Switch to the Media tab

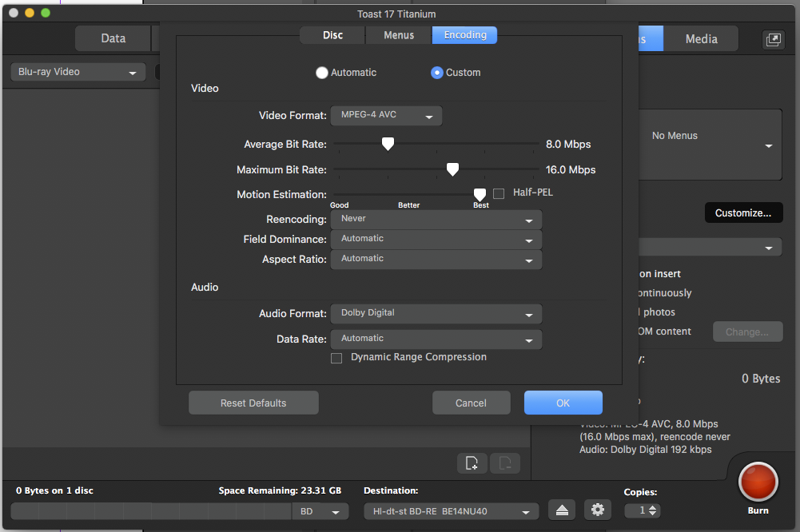pyautogui.click(x=701, y=39)
